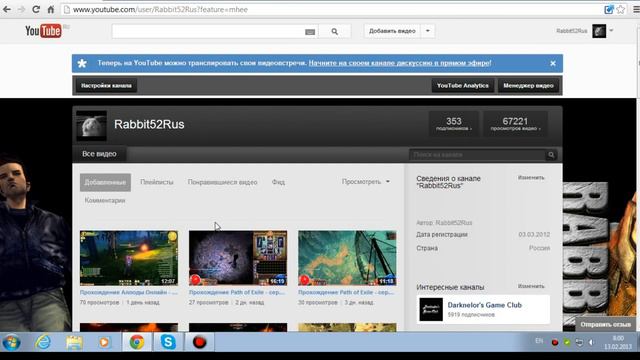Open the red recorder app on taskbar

click(199, 342)
